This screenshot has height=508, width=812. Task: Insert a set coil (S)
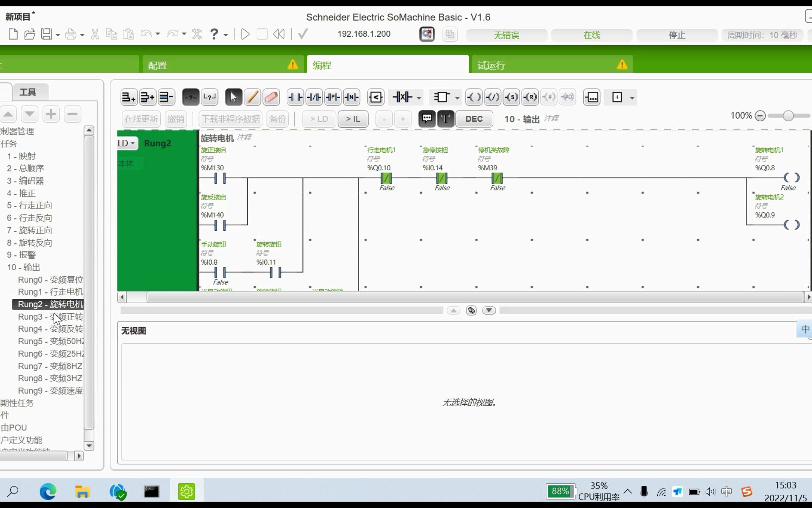pyautogui.click(x=511, y=97)
